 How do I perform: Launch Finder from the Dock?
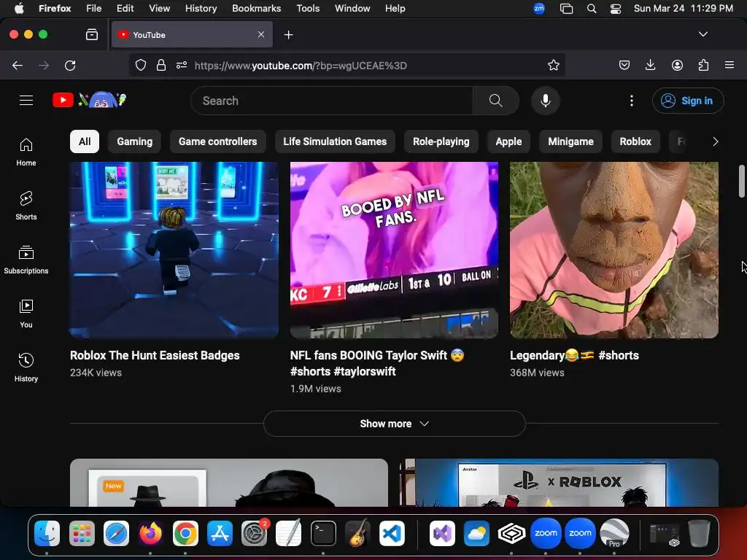click(47, 533)
